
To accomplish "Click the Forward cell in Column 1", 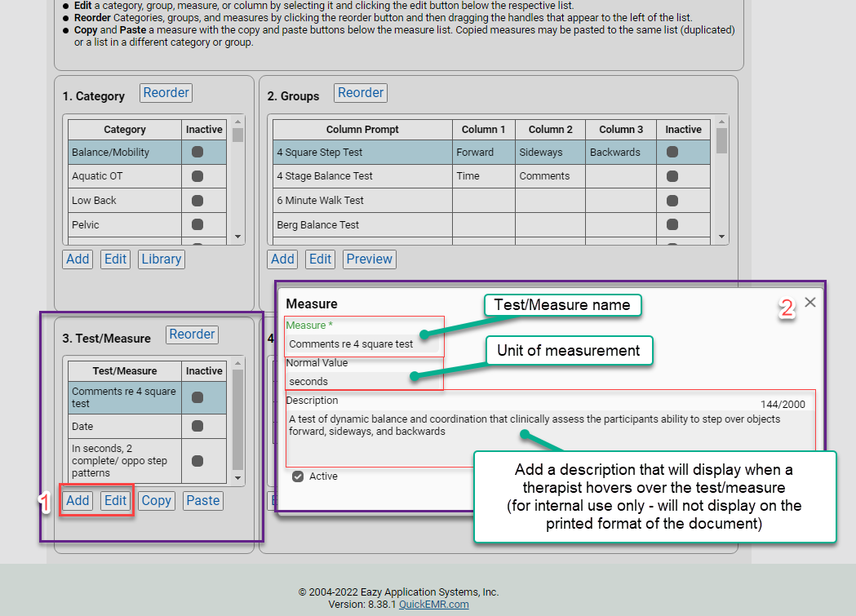I will click(x=484, y=153).
